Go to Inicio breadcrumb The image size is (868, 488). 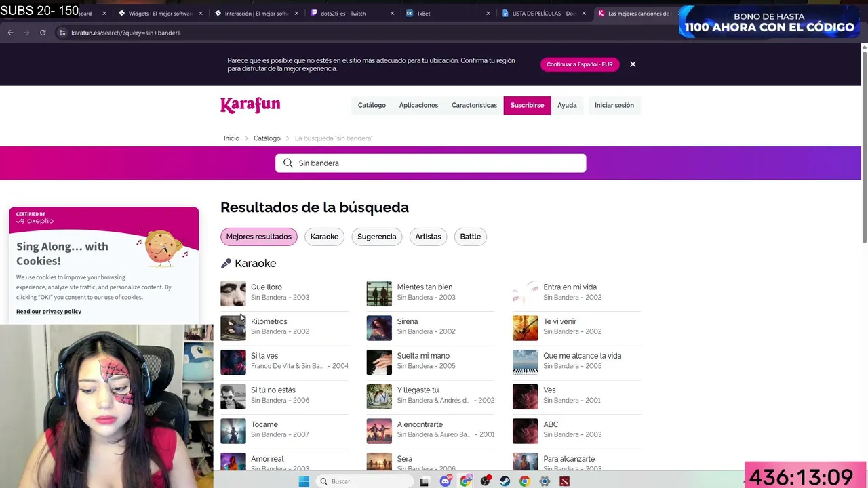click(231, 138)
